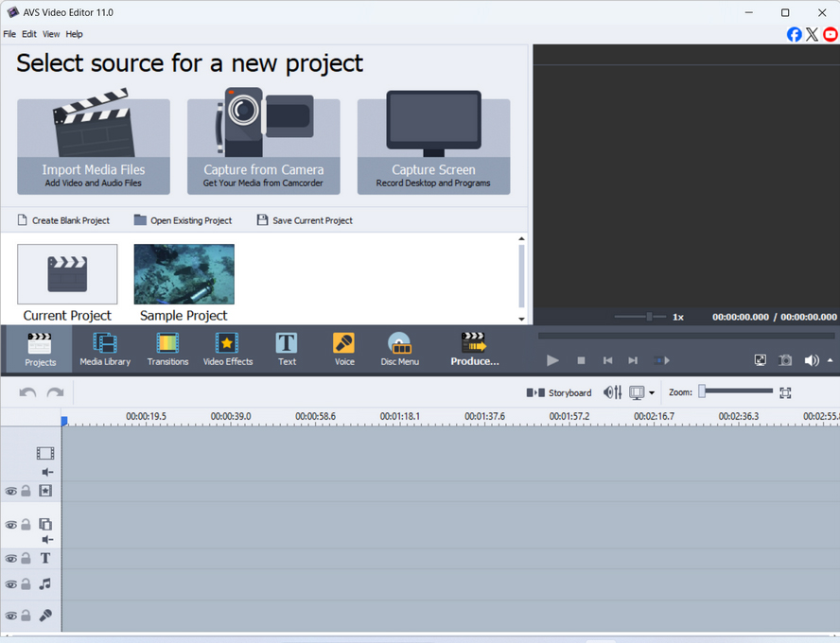Mute the main video track audio
This screenshot has height=643, width=840.
(47, 472)
